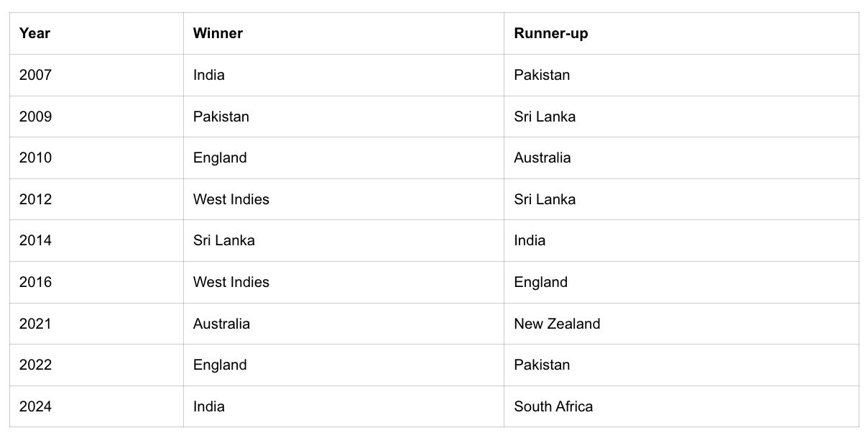The width and height of the screenshot is (868, 433).
Task: Click Pakistan winner in the 2009 row
Action: 221,117
